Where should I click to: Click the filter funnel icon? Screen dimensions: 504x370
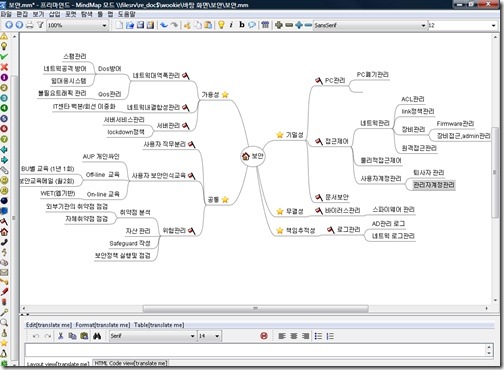(40, 25)
